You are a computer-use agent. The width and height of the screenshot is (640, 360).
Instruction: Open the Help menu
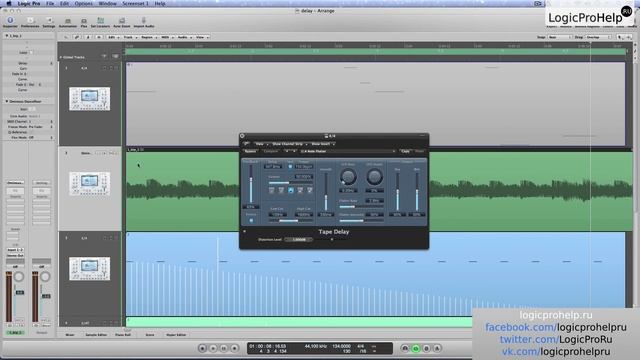[x=160, y=3]
